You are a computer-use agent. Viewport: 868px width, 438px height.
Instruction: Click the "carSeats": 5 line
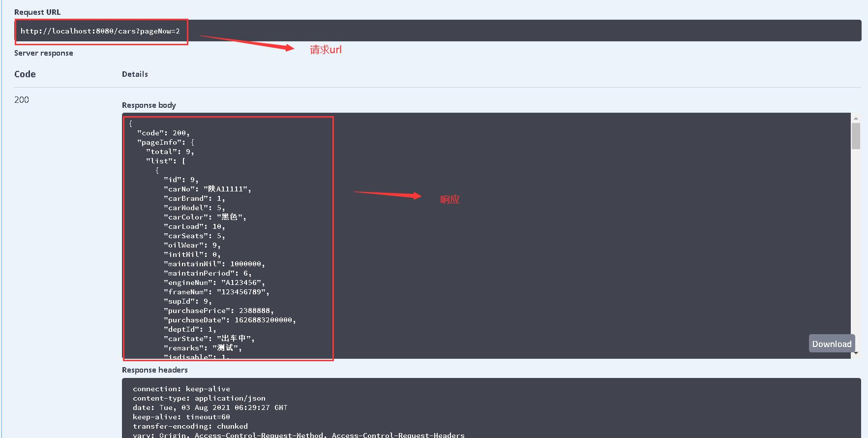click(x=194, y=236)
